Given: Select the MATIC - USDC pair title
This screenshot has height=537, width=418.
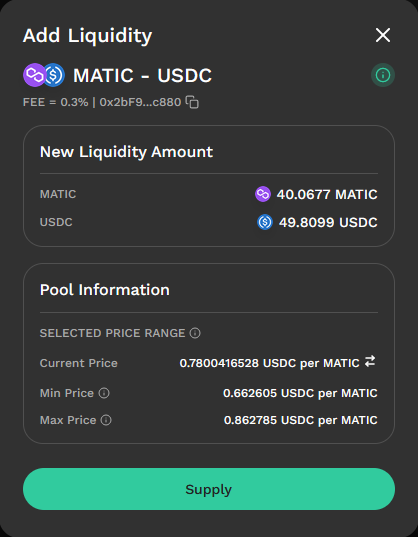Looking at the screenshot, I should pos(142,75).
